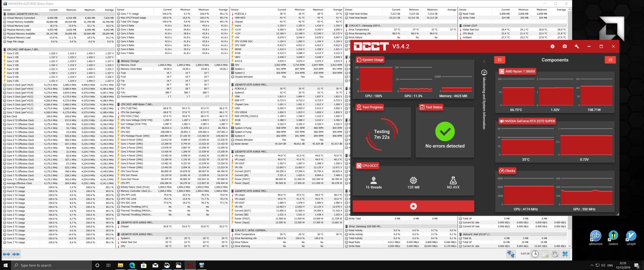This screenshot has height=270, width=644.
Task: Open OCCT info via the 'i' icon
Action: coord(552,46)
